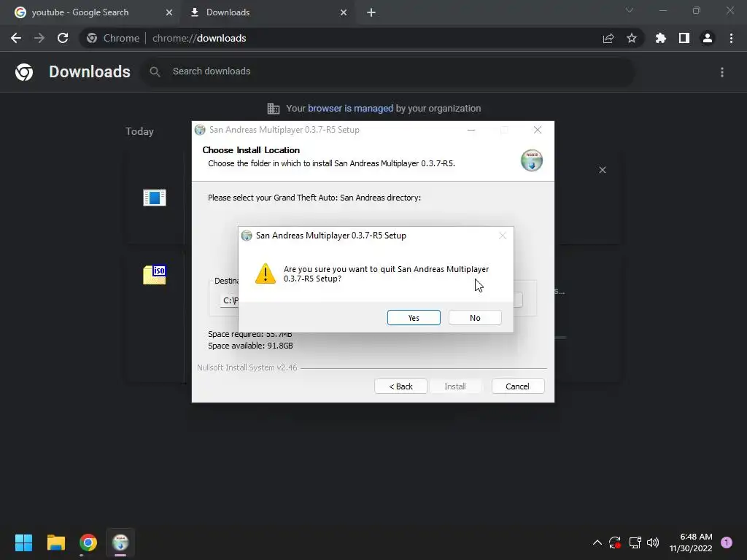Viewport: 747px width, 560px height.
Task: Switch to the youtube - Google Search tab
Action: (x=90, y=12)
